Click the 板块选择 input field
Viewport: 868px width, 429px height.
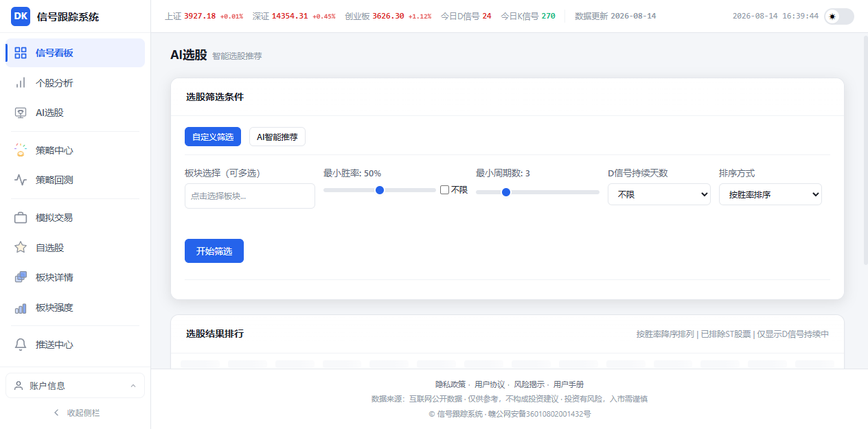(250, 196)
